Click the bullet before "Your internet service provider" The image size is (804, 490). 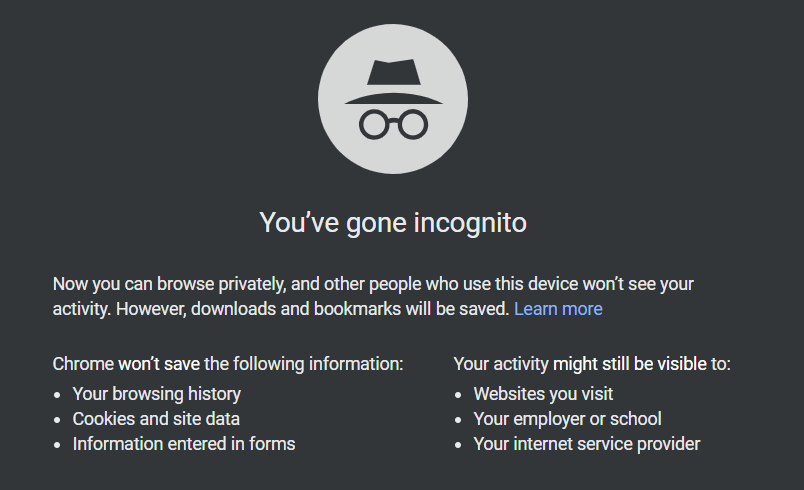[x=458, y=445]
